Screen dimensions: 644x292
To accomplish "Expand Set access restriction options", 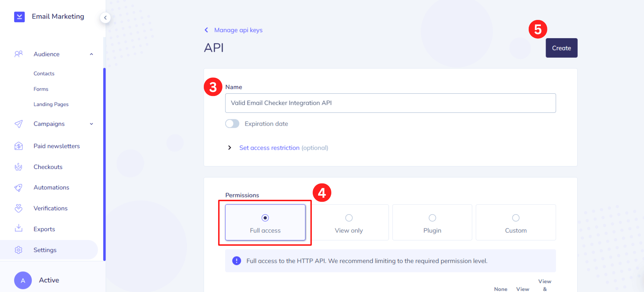I will pos(230,148).
